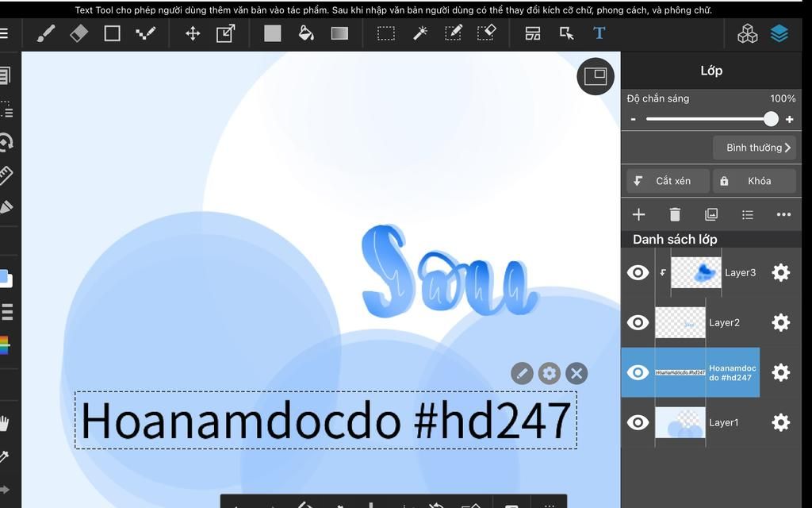812x508 pixels.
Task: Open Layer3 settings gear
Action: pyautogui.click(x=781, y=273)
